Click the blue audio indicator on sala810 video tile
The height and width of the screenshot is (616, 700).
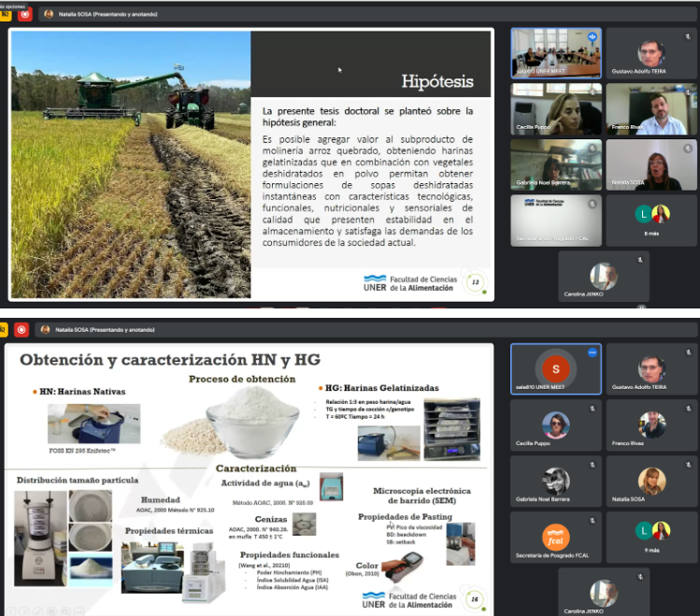click(592, 36)
